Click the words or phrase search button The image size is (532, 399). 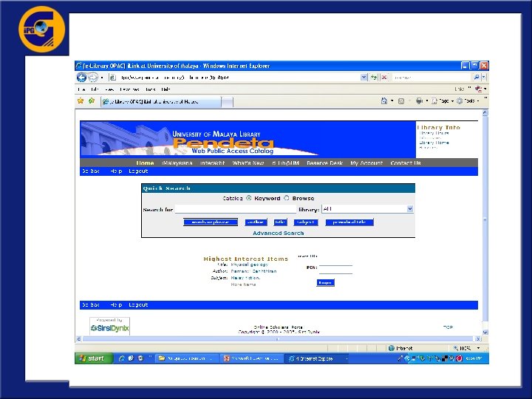pyautogui.click(x=211, y=222)
